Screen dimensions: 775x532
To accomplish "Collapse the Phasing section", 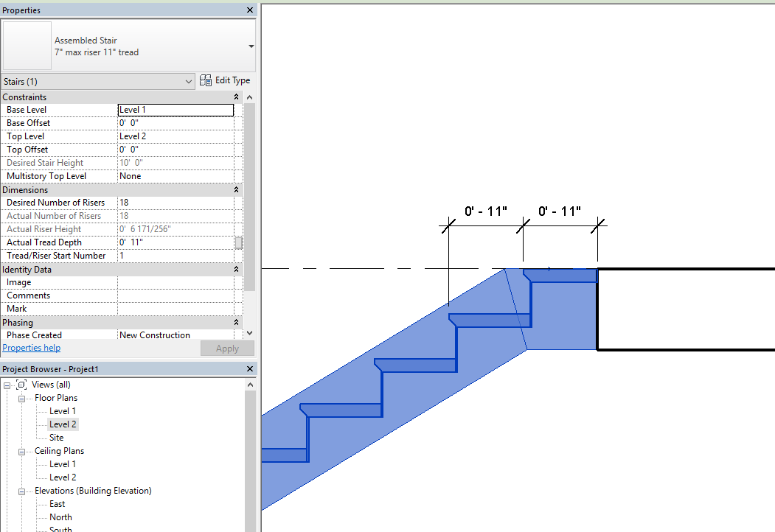I will pos(236,322).
